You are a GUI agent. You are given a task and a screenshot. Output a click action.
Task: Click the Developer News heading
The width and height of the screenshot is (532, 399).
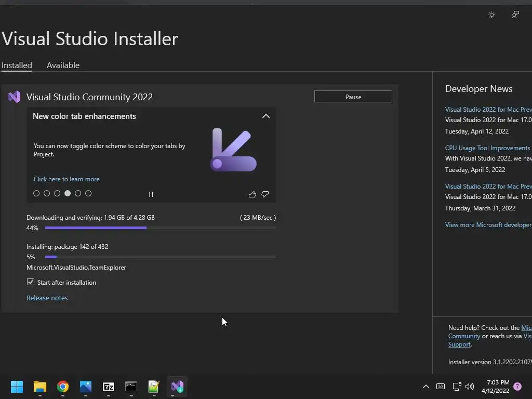click(x=478, y=89)
